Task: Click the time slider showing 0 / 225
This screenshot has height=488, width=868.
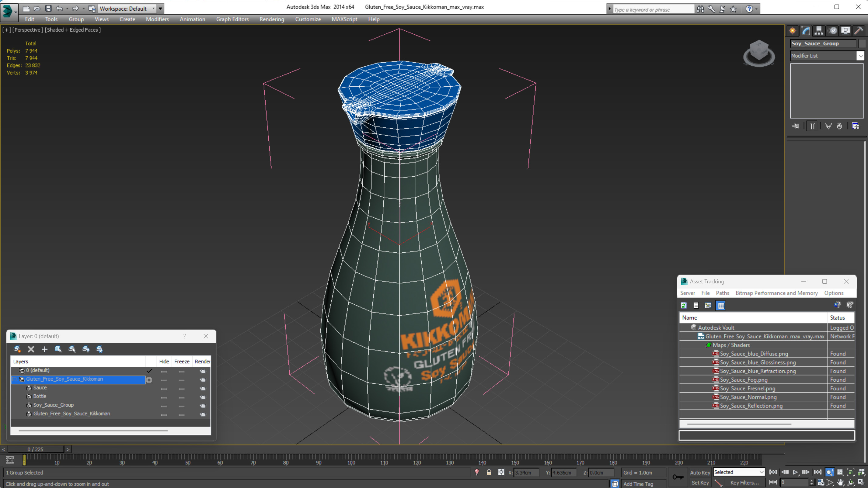Action: pyautogui.click(x=35, y=449)
